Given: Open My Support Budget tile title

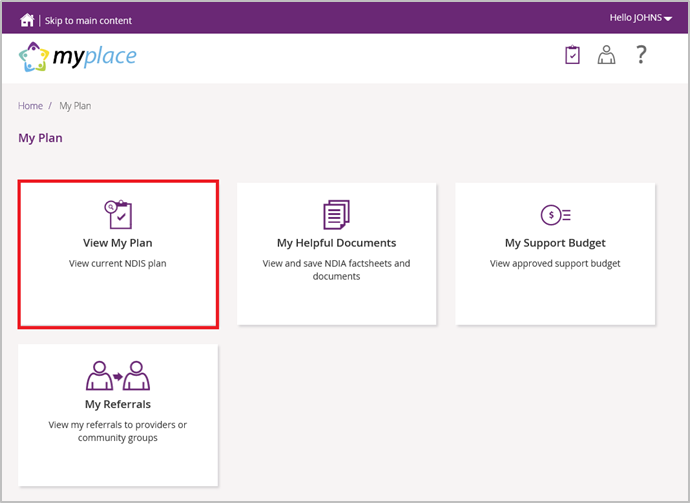Looking at the screenshot, I should [x=555, y=243].
